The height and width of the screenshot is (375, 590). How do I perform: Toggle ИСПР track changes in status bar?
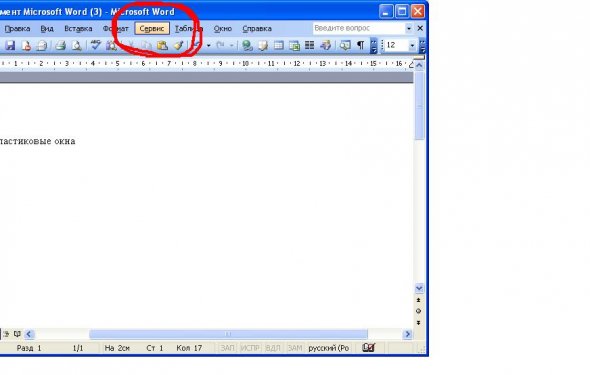tap(250, 348)
